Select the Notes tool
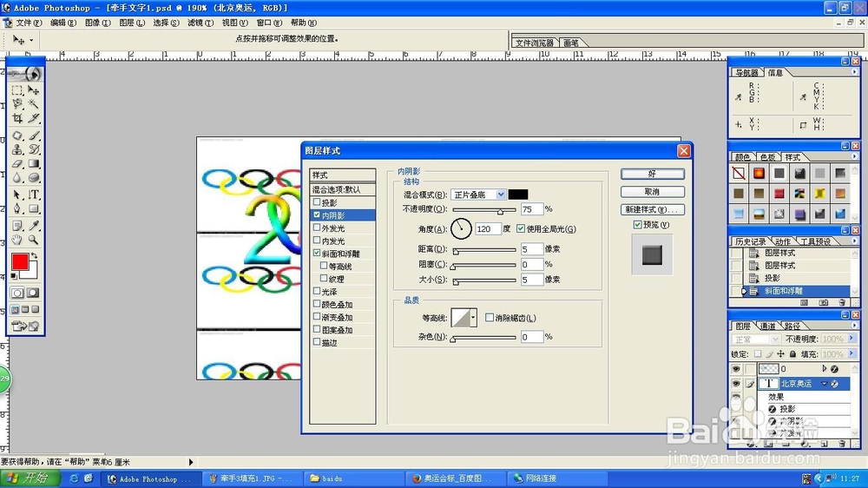 [x=17, y=226]
